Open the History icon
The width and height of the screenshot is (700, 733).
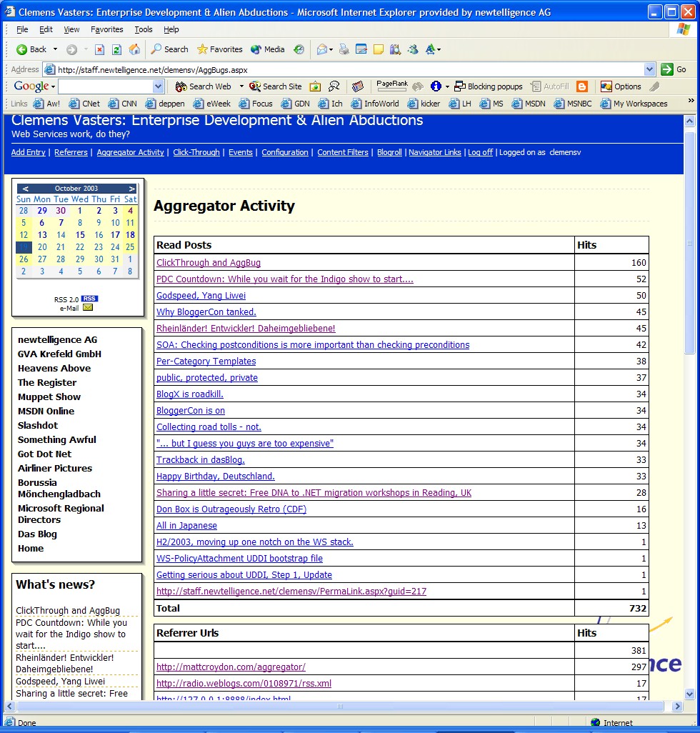tap(299, 49)
